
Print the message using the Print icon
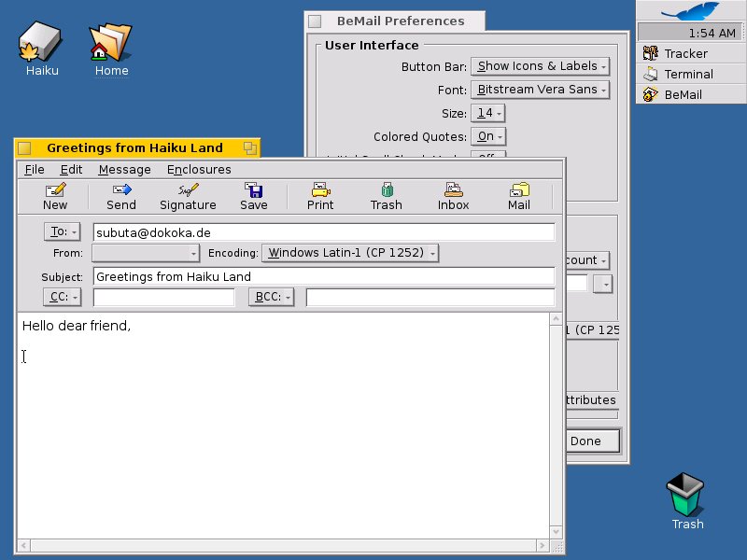tap(319, 193)
